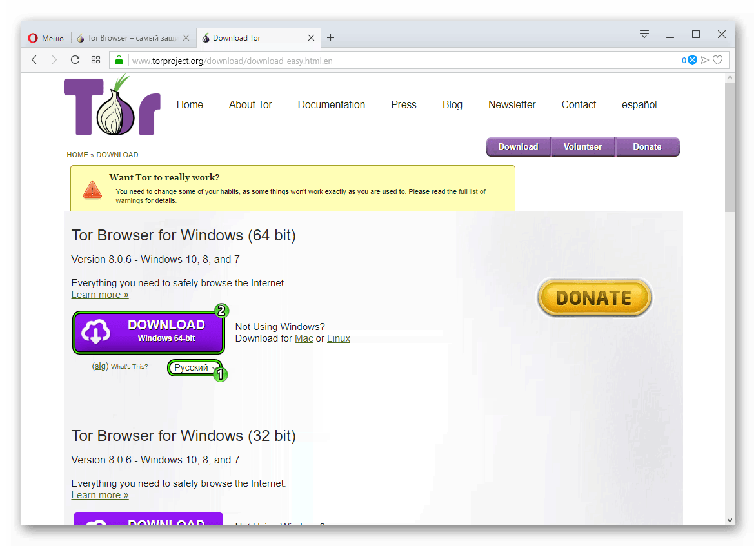Open the Speed Dial start page icon

[x=96, y=60]
